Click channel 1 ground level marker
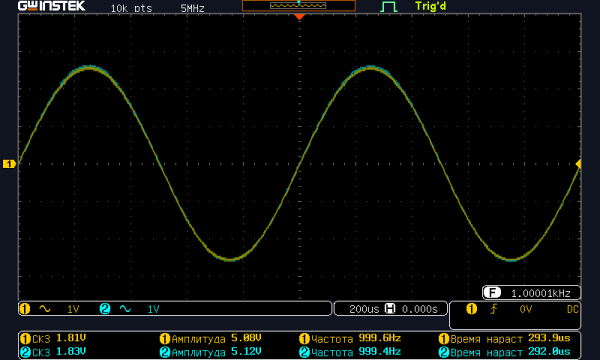600x360 pixels. [9, 164]
